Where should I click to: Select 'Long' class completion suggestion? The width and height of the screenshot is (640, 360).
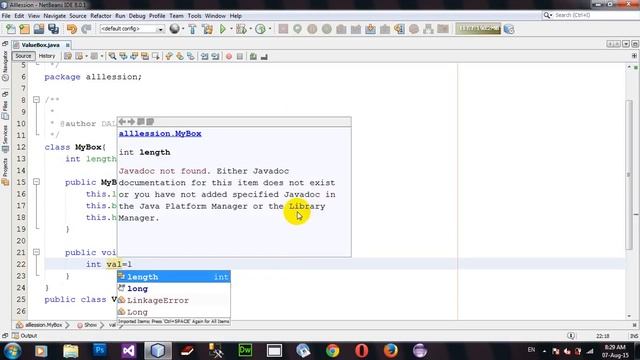[x=173, y=312]
